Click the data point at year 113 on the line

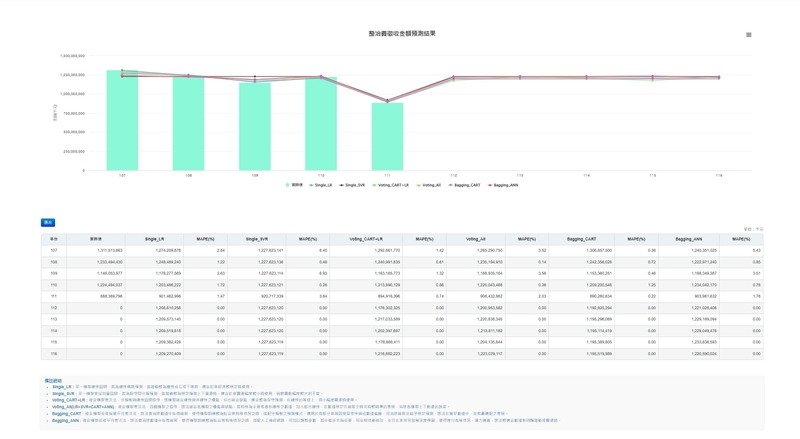tap(520, 77)
